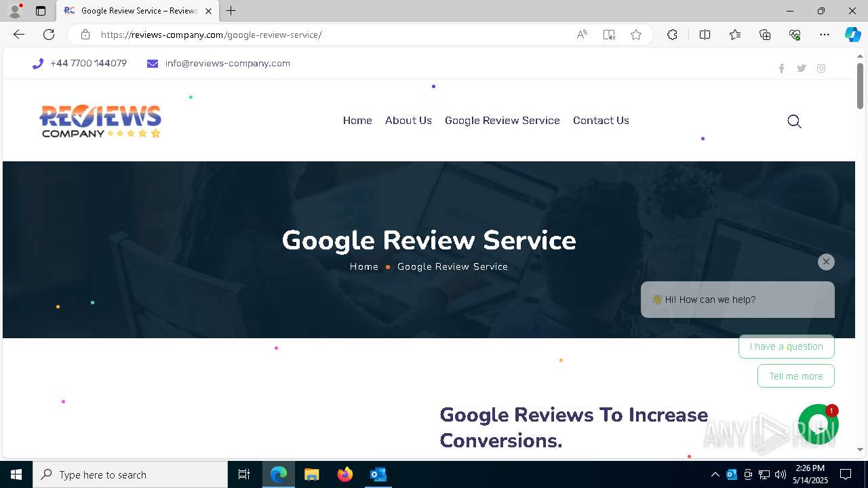Open the taskbar clock and date

click(810, 474)
